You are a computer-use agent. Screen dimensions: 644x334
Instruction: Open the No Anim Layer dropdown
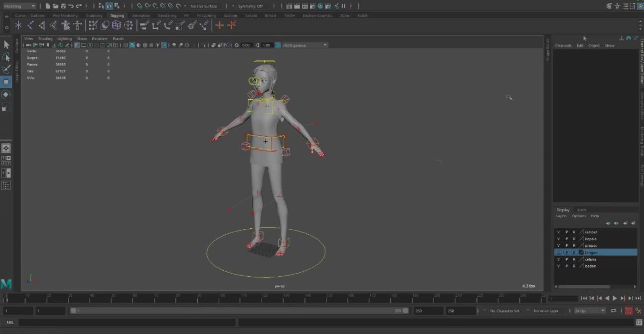(x=546, y=311)
